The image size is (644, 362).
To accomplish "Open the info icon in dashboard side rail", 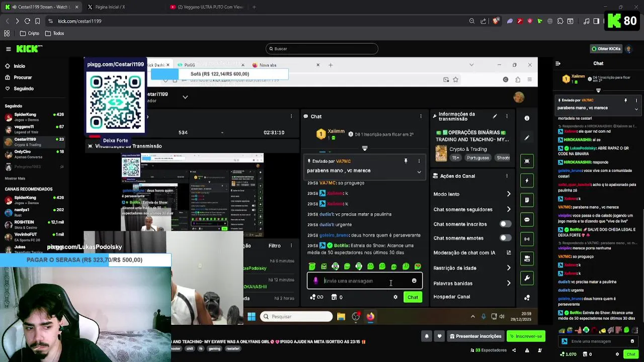I will tap(527, 118).
